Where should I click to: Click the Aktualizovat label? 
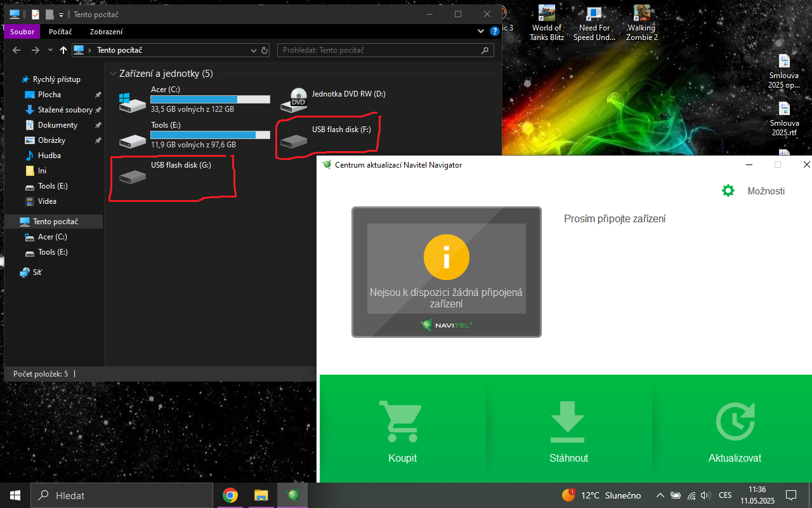point(735,458)
